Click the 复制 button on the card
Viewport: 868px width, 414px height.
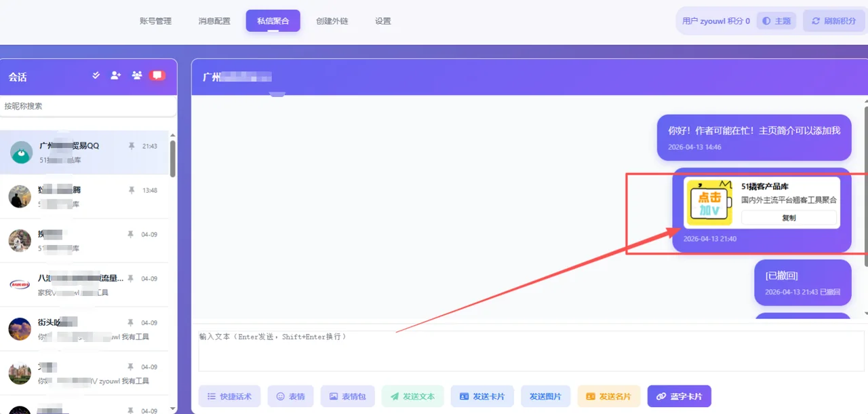789,218
